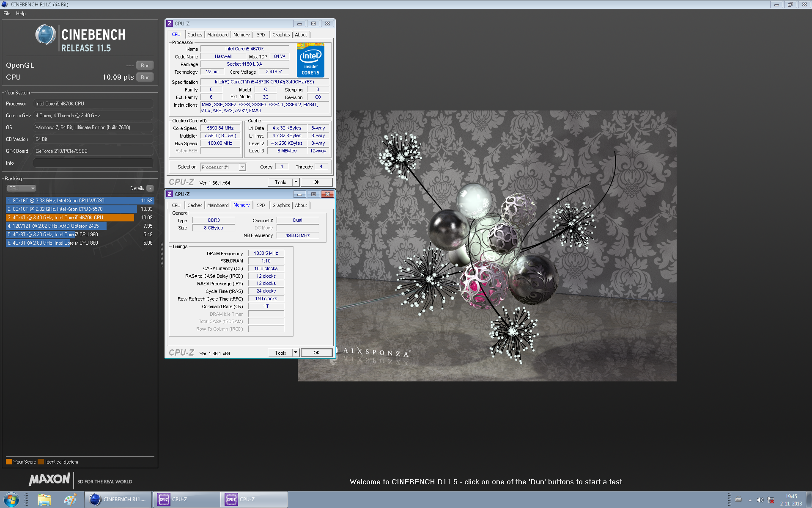Click Show desktop button at taskbar end

[809, 500]
